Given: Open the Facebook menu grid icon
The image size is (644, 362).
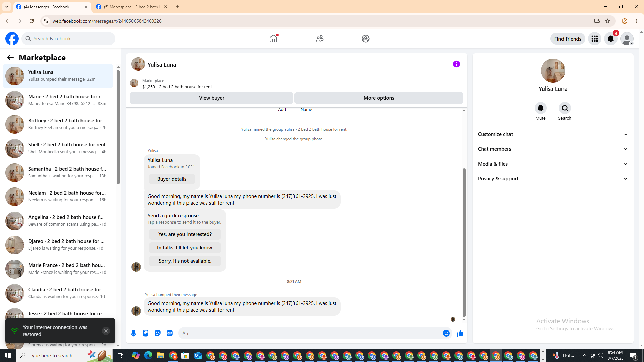Looking at the screenshot, I should coord(595,39).
